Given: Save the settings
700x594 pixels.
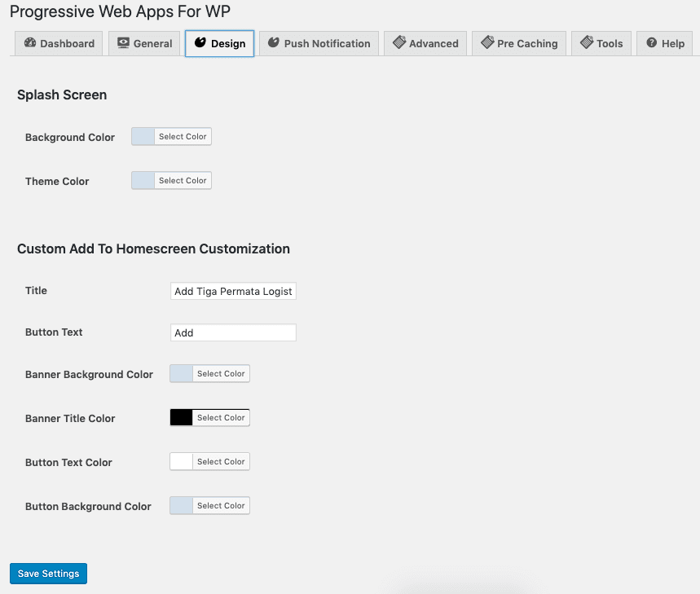Looking at the screenshot, I should (48, 574).
